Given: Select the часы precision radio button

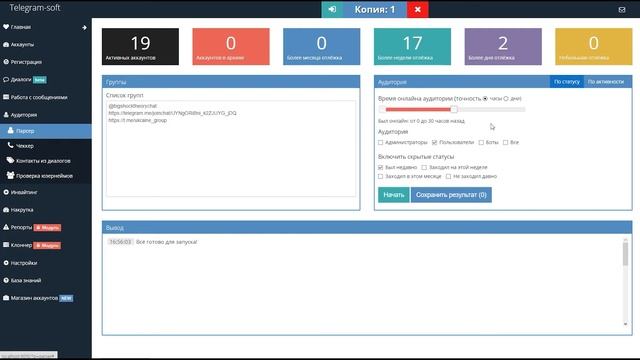Looking at the screenshot, I should pos(485,98).
